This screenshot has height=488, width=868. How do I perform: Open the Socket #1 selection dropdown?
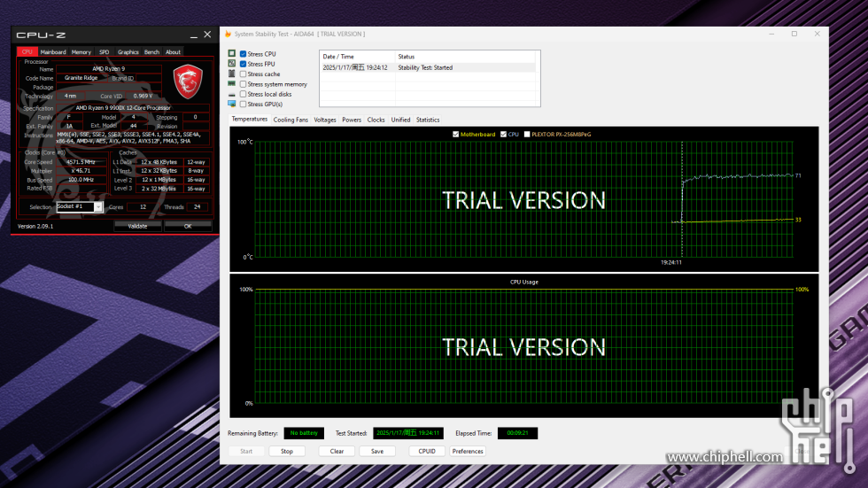click(x=98, y=207)
